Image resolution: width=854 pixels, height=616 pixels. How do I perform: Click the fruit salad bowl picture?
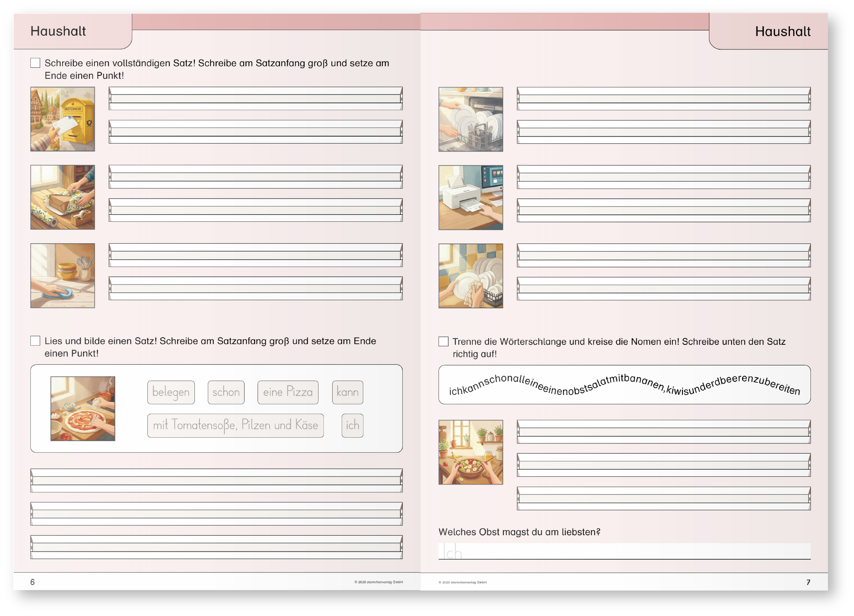[x=471, y=452]
